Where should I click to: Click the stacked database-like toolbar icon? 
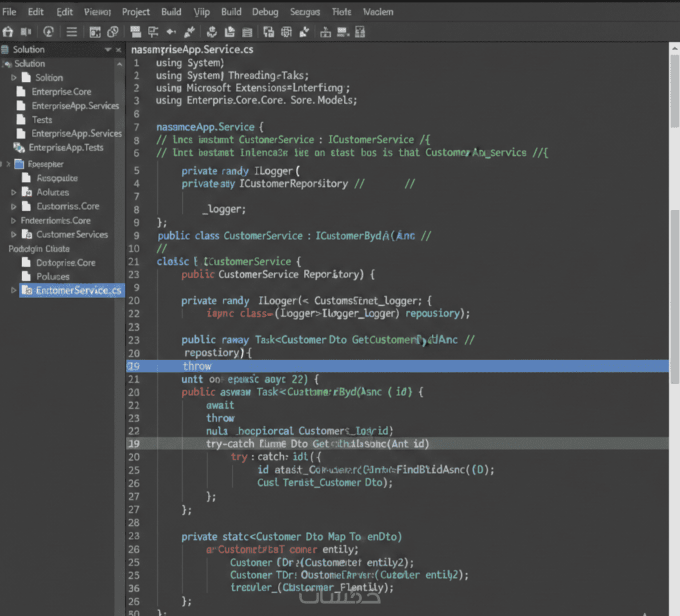tap(247, 31)
